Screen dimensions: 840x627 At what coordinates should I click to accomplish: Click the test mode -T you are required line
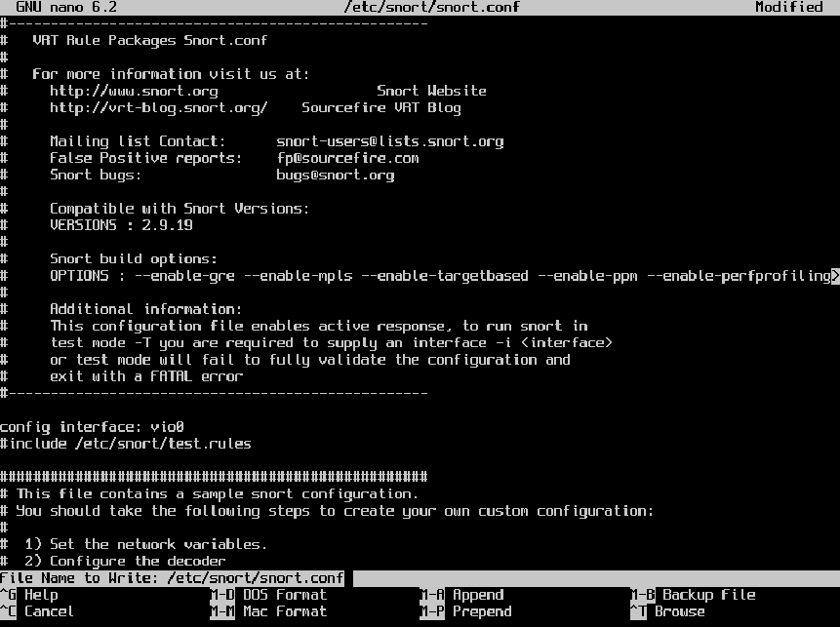pos(331,342)
